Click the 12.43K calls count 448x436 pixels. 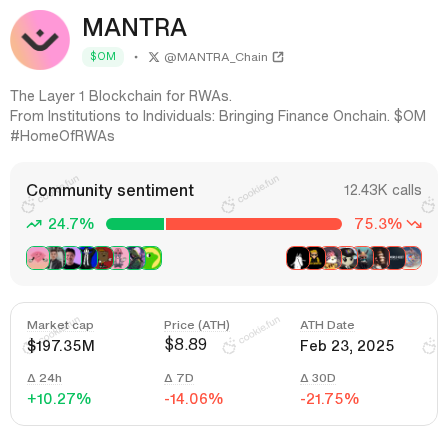pyautogui.click(x=382, y=190)
